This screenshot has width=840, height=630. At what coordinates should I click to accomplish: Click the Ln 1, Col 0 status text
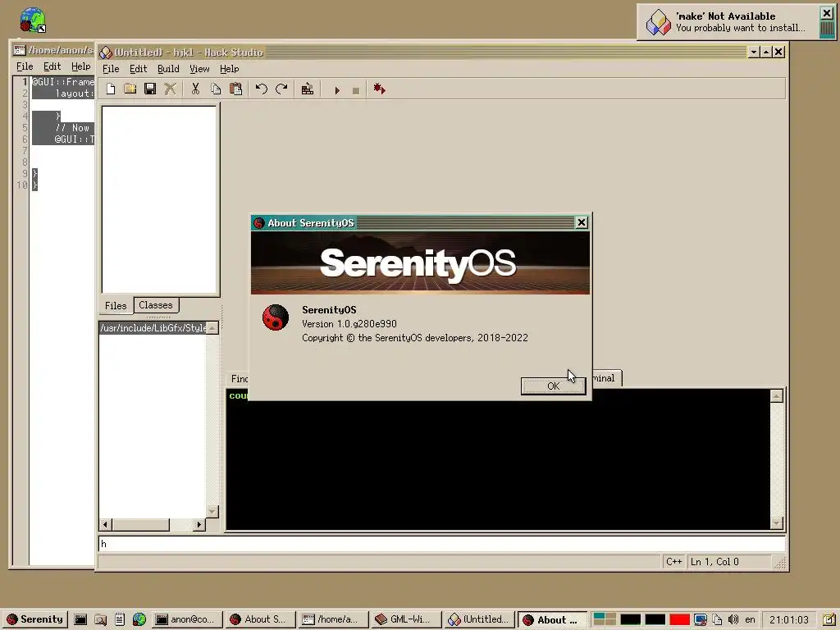[x=714, y=561]
